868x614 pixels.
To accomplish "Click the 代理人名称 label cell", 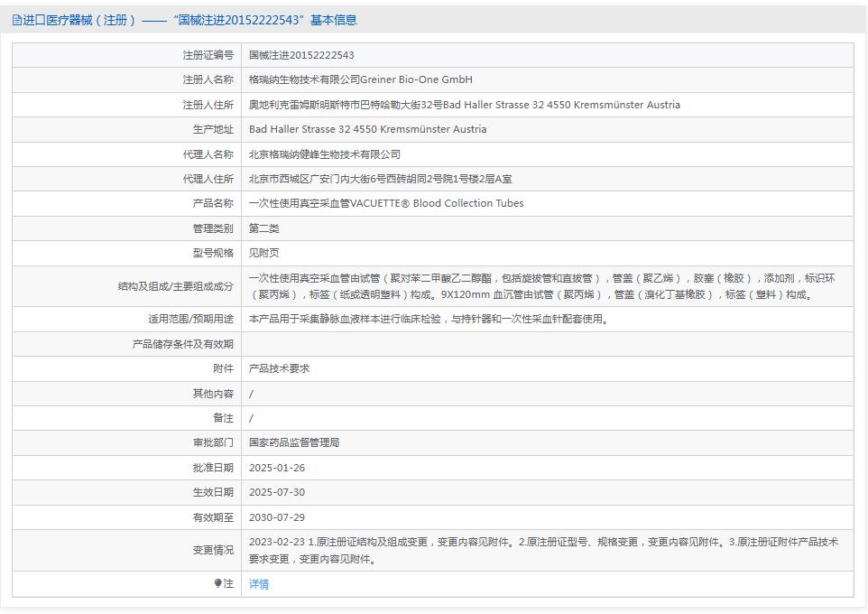I will pos(126,154).
